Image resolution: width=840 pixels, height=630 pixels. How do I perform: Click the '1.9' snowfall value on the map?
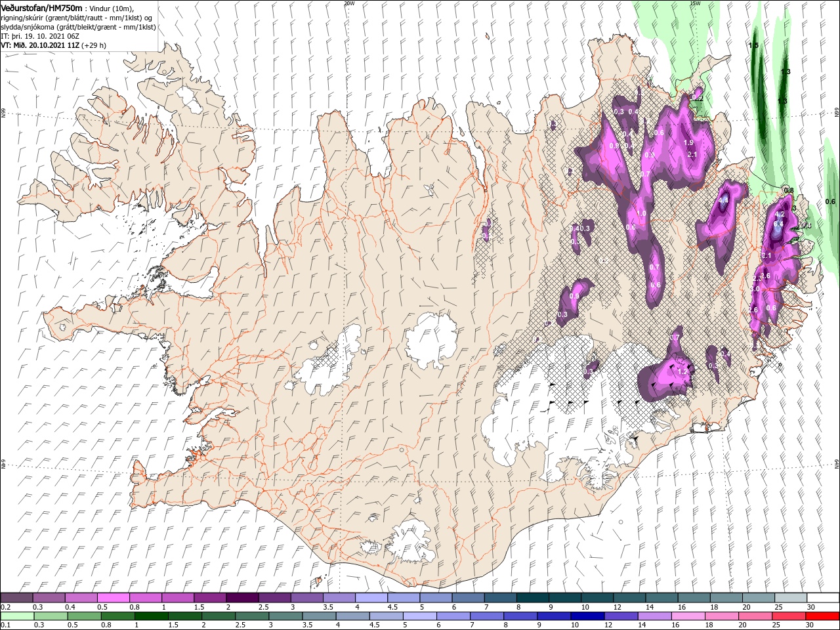(688, 142)
